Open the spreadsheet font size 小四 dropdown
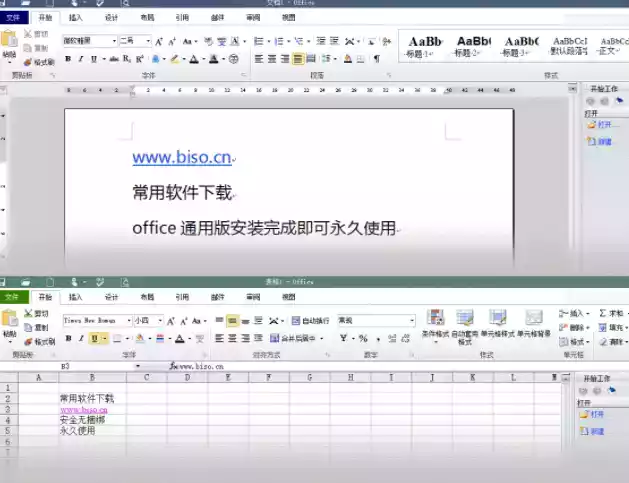The width and height of the screenshot is (629, 483). pyautogui.click(x=160, y=321)
